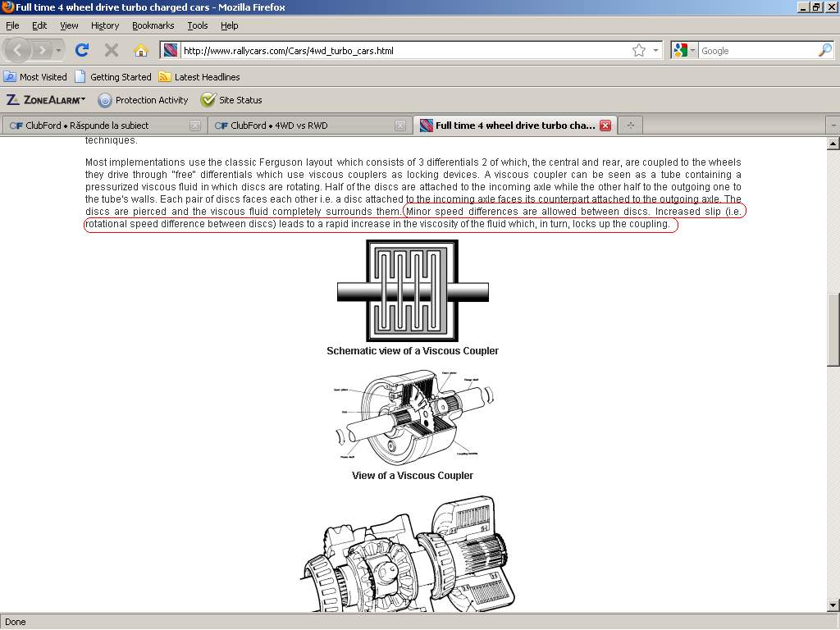This screenshot has height=630, width=840.
Task: Check ZoneAlarm Site Status
Action: (231, 100)
